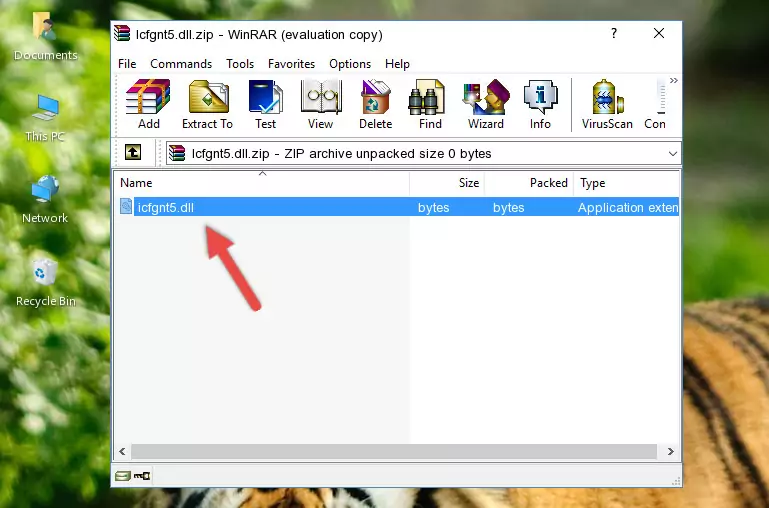Go up one folder level
The width and height of the screenshot is (769, 508).
(x=133, y=152)
